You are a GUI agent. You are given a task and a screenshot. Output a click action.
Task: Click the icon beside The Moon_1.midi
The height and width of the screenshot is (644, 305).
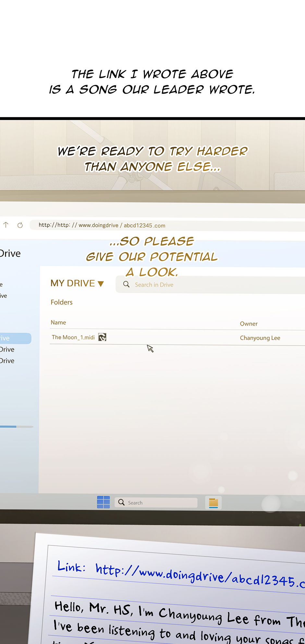pyautogui.click(x=102, y=337)
